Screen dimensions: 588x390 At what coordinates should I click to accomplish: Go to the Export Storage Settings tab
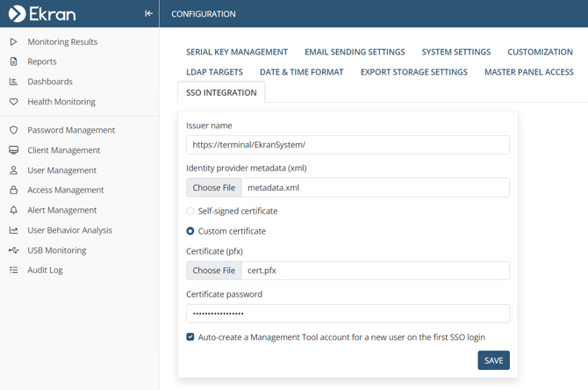click(x=413, y=72)
